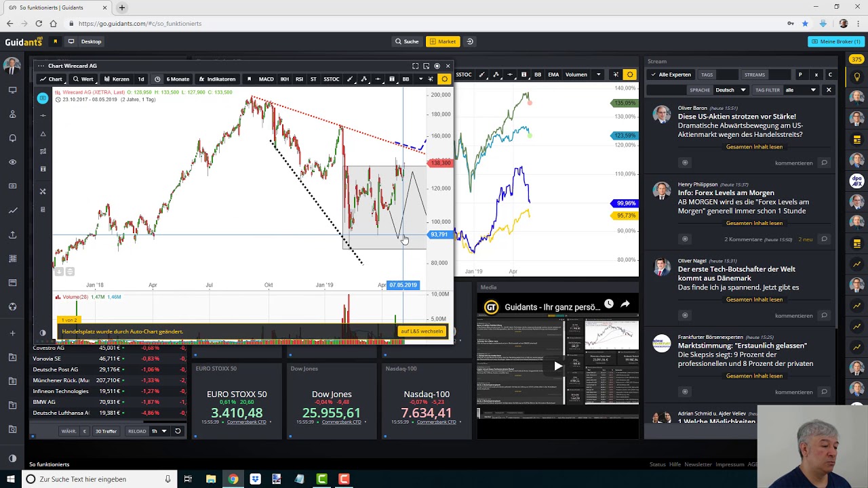868x488 pixels.
Task: Click the 07.05.2019 date marker on time axis
Action: [x=403, y=285]
